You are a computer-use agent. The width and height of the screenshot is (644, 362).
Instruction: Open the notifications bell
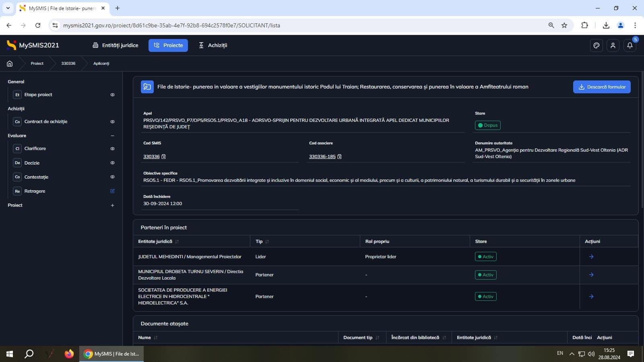630,45
